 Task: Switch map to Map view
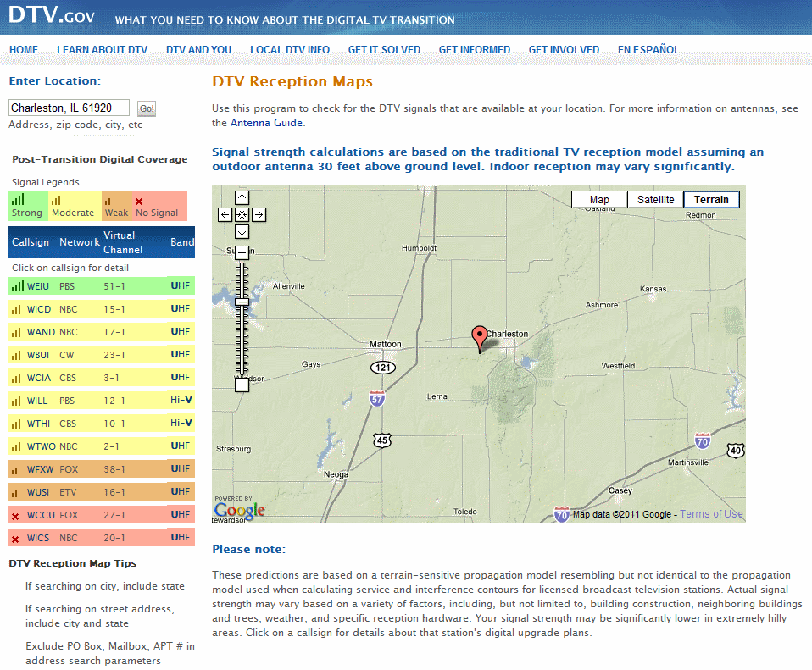pos(599,200)
